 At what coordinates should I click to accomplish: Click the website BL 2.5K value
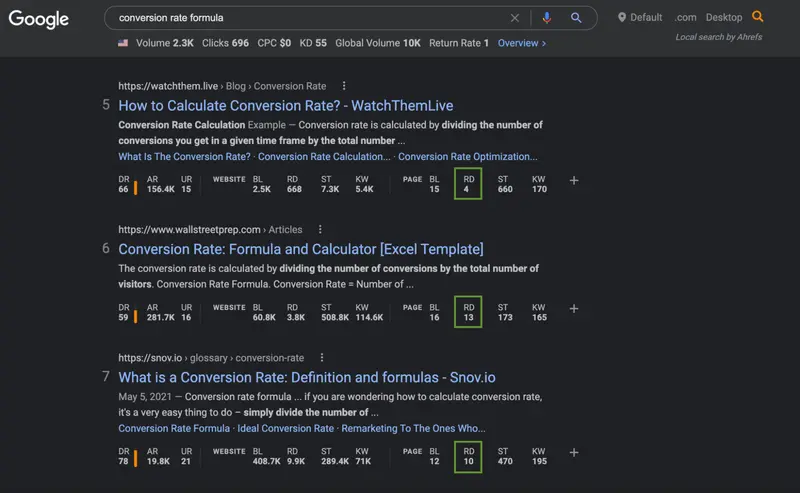[x=262, y=189]
